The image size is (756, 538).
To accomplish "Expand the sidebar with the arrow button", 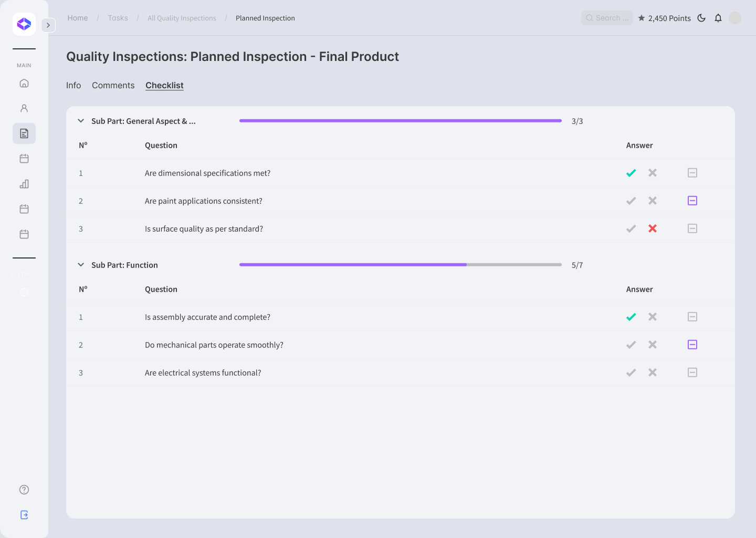I will click(48, 25).
